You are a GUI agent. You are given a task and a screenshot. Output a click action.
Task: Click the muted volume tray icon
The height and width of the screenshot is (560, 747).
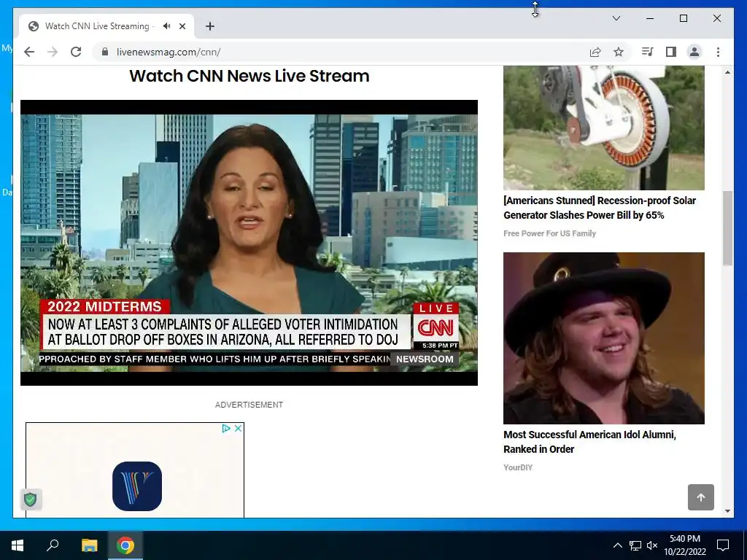coord(652,545)
